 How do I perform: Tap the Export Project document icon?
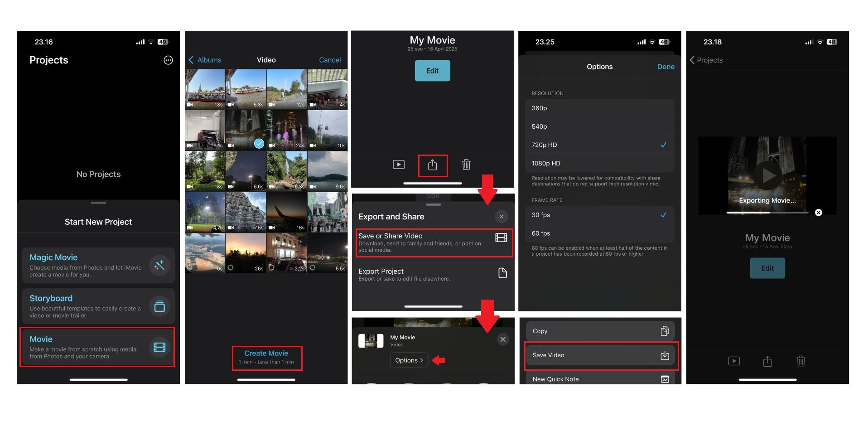[x=502, y=273]
